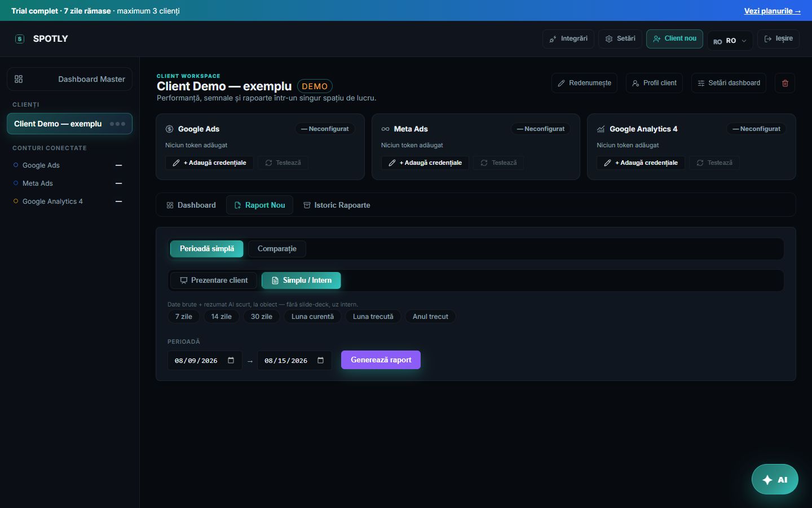812x508 pixels.
Task: Open the RO language dropdown
Action: click(730, 41)
